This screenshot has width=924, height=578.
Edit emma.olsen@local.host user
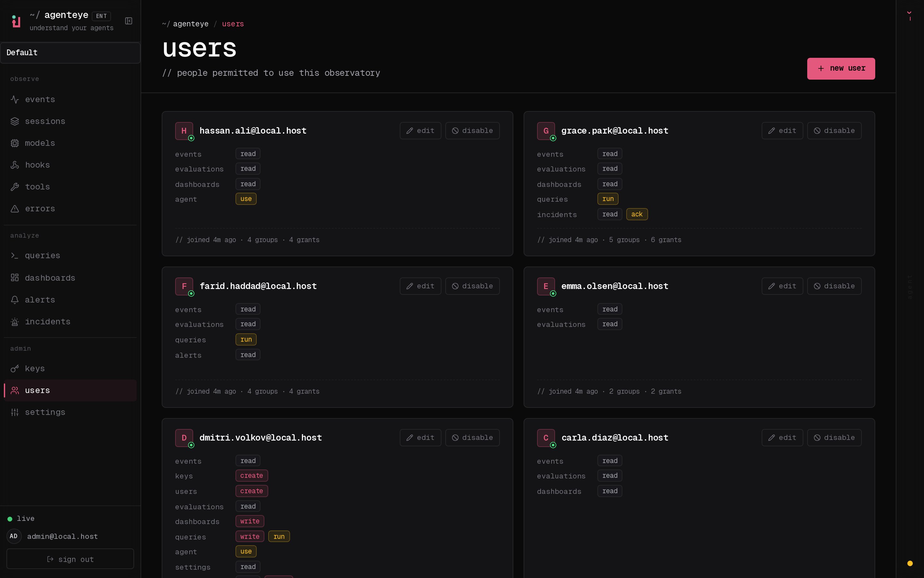[782, 286]
